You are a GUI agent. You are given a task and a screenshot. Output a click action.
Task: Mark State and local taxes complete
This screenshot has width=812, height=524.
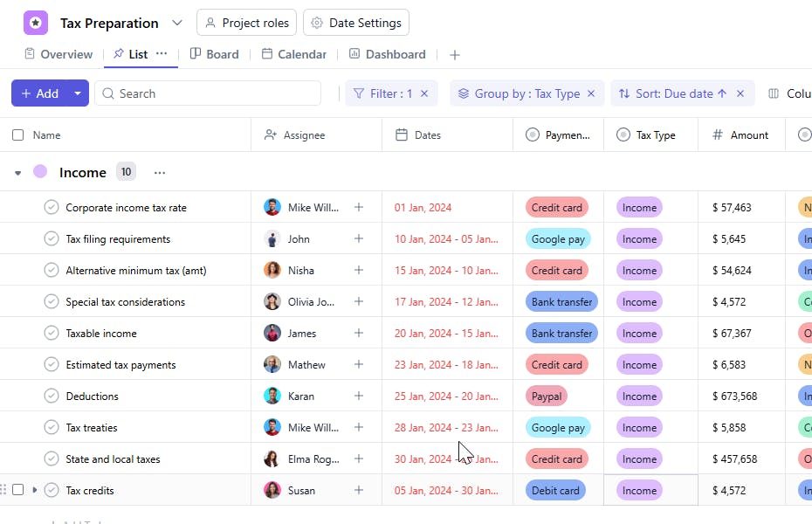pos(52,458)
